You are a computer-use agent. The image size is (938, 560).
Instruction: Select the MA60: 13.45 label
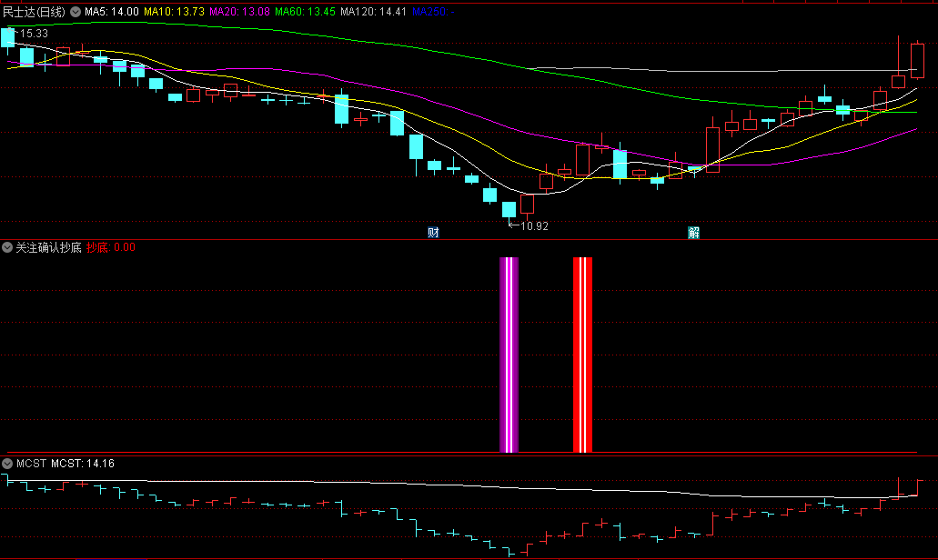(305, 11)
